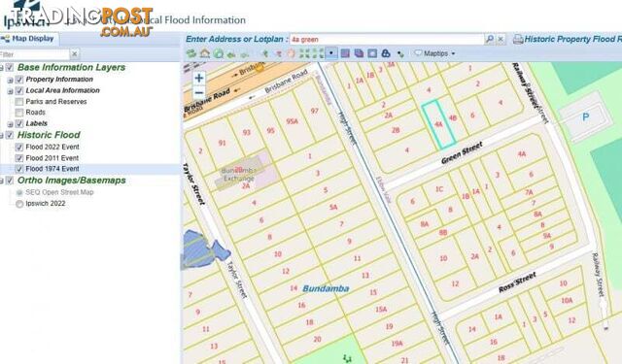Image resolution: width=622 pixels, height=364 pixels.
Task: Click the magnifier search icon beside address box
Action: tap(490, 39)
